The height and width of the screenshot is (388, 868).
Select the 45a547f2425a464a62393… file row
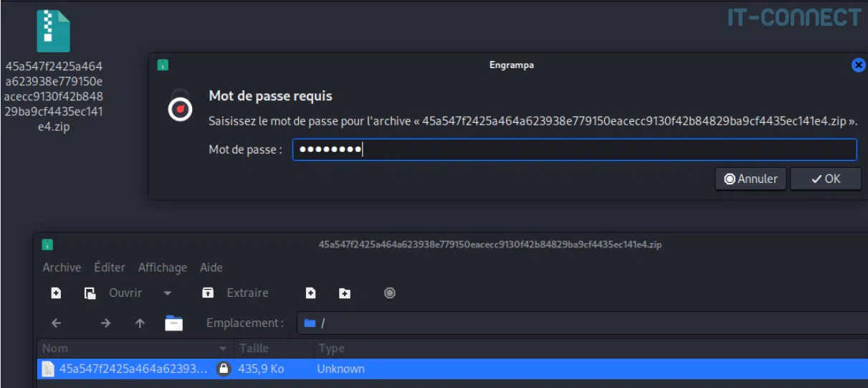tap(452, 369)
